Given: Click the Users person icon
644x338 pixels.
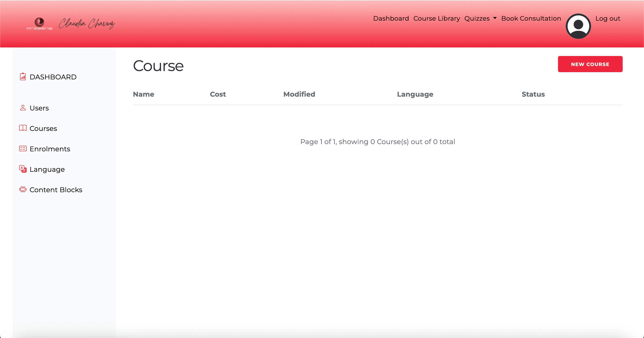Looking at the screenshot, I should pyautogui.click(x=23, y=108).
